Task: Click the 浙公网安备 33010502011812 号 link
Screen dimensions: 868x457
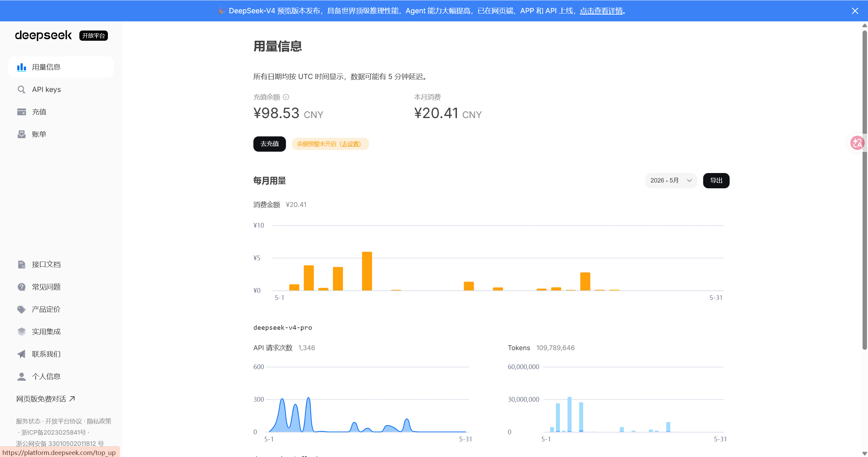Action: click(60, 444)
